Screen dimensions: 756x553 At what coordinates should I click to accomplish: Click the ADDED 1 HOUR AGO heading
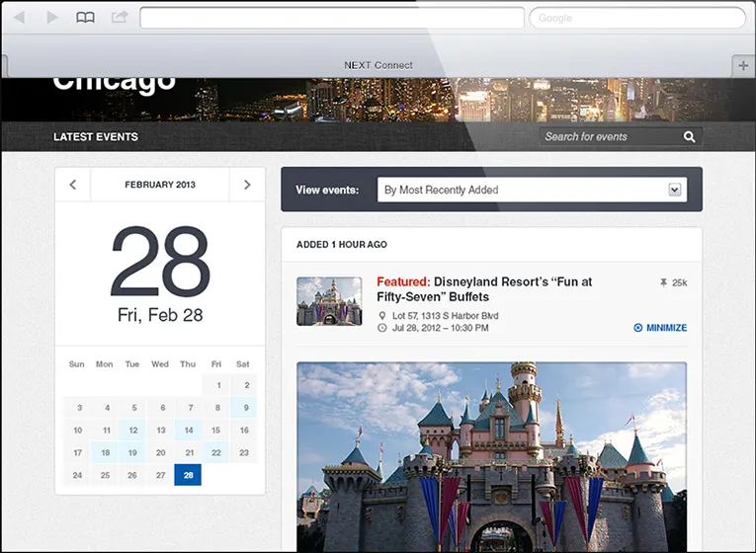point(342,245)
